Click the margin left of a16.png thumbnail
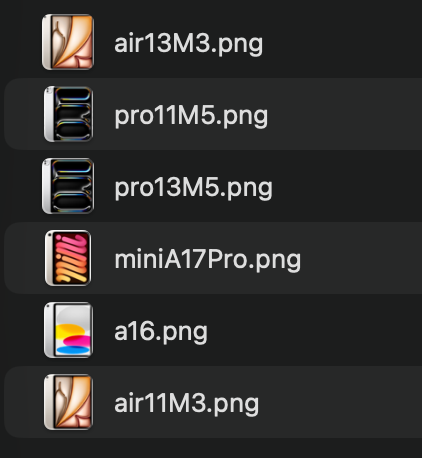Image resolution: width=422 pixels, height=458 pixels. tap(23, 330)
